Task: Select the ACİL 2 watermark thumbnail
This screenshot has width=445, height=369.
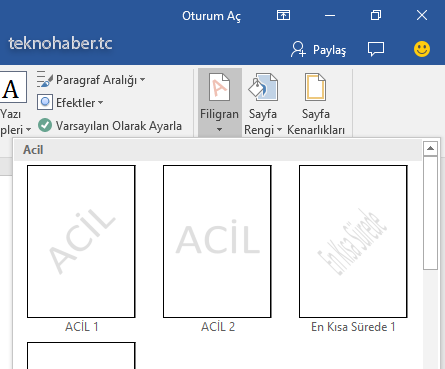Action: pyautogui.click(x=217, y=241)
